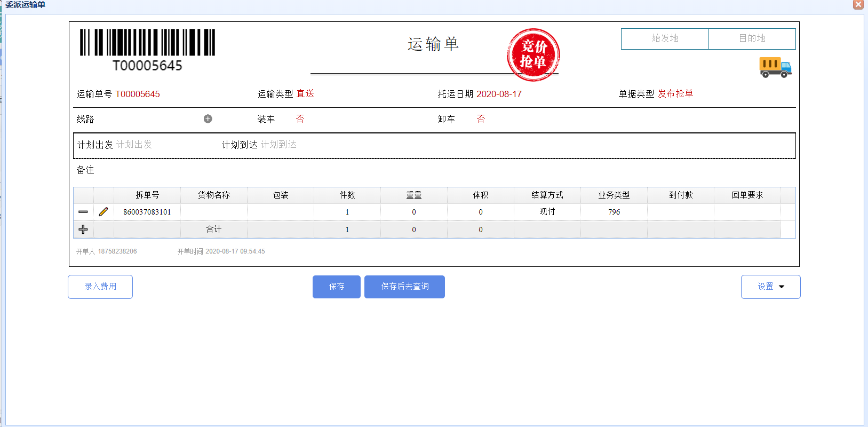
Task: Click the 托运日期 value 2020-08-17
Action: (x=499, y=94)
